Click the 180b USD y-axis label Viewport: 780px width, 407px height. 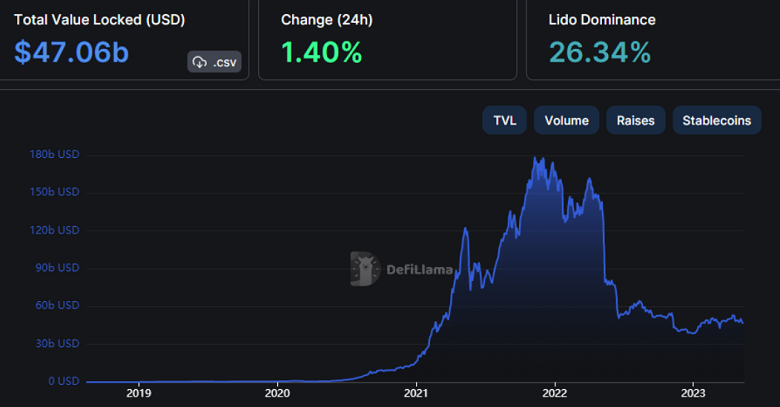[55, 155]
